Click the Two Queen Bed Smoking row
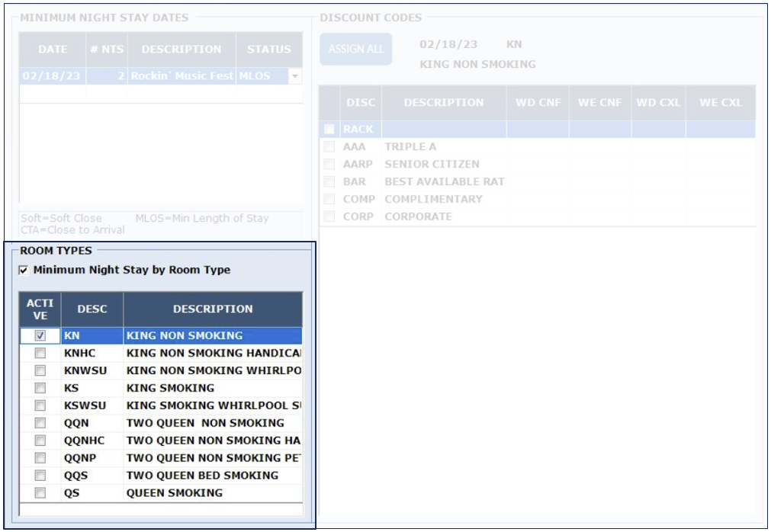This screenshot has width=771, height=532. 202,476
